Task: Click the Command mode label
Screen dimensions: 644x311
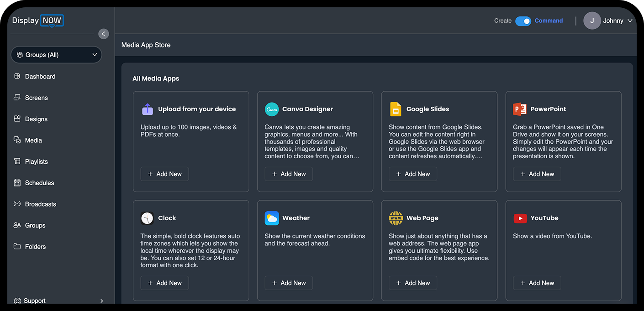Action: pyautogui.click(x=549, y=21)
